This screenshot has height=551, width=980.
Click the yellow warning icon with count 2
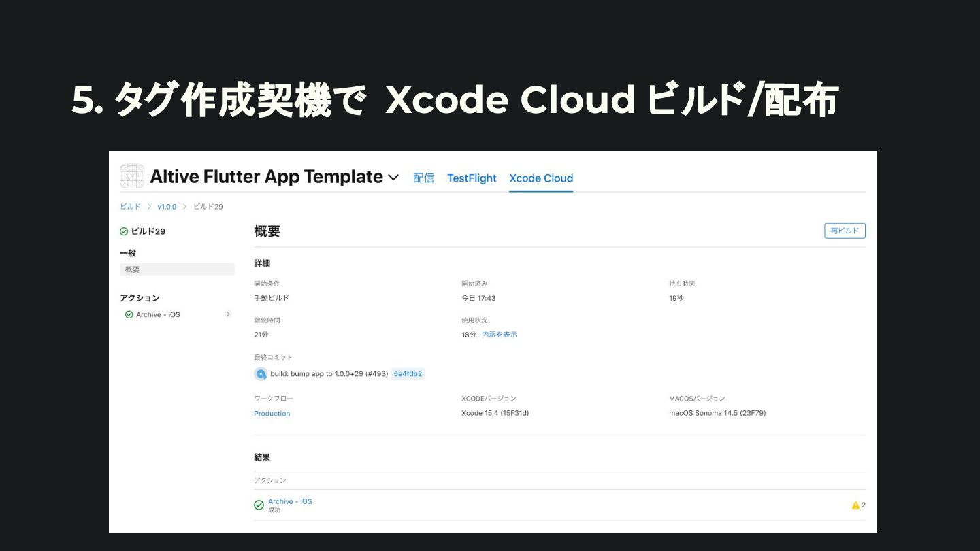click(855, 505)
